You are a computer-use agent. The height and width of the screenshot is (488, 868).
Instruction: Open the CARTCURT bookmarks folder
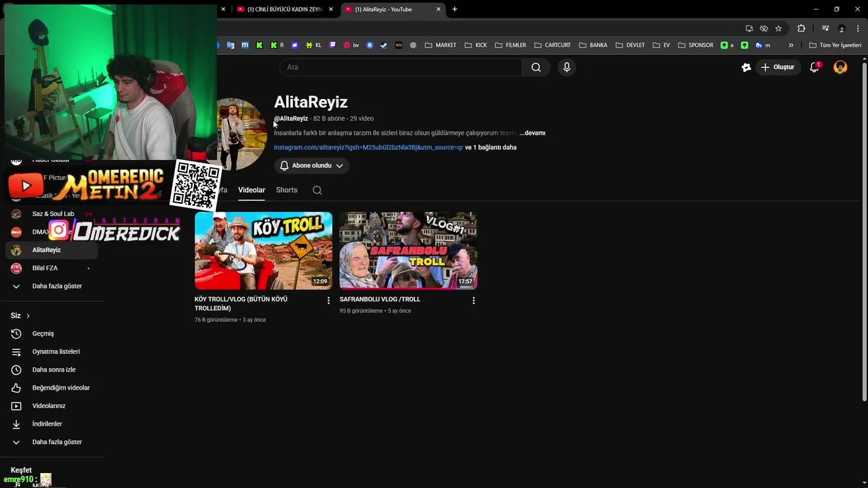pos(552,45)
